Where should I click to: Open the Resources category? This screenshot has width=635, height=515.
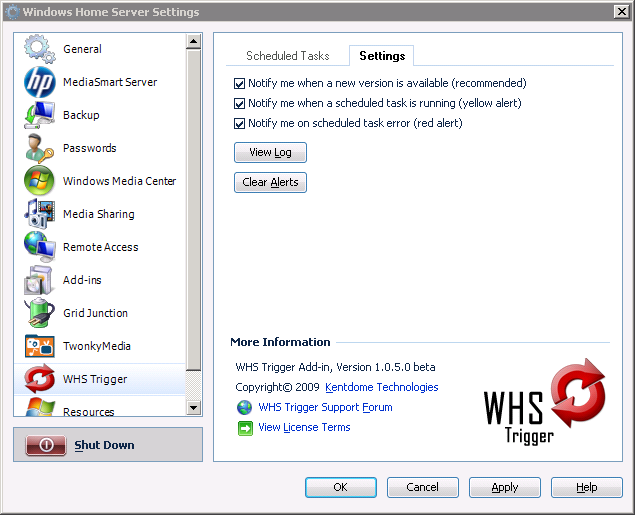pos(100,406)
